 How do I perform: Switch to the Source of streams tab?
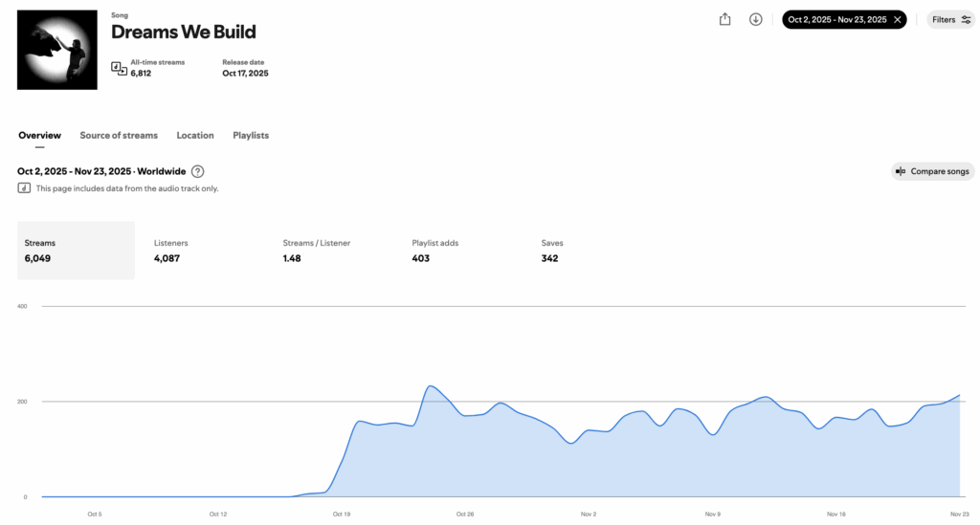pos(119,136)
